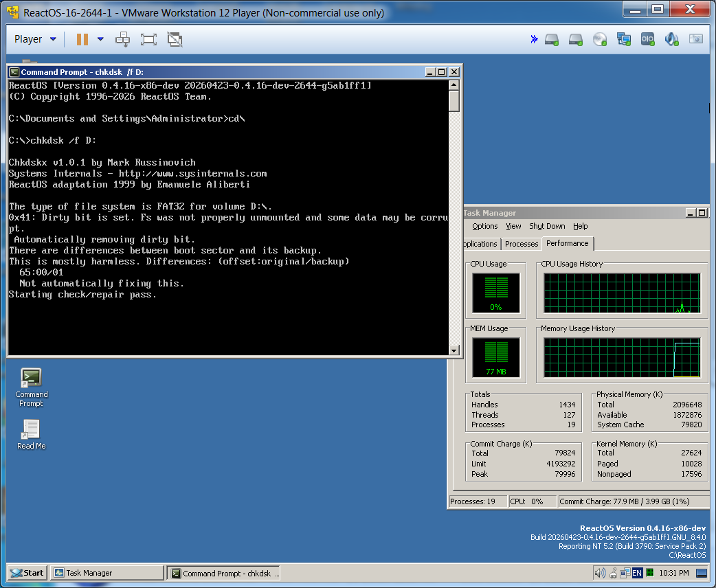
Task: Toggle VMware Unity mode icon
Action: 175,39
